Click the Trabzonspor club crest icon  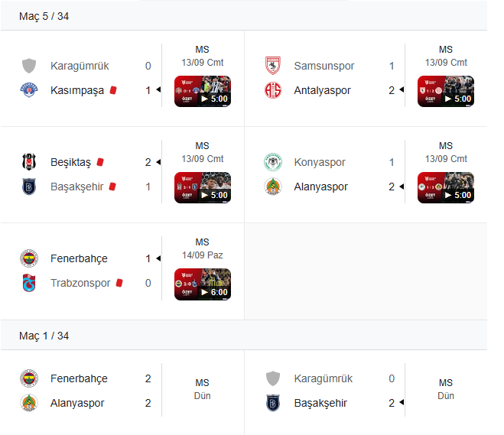coord(29,283)
